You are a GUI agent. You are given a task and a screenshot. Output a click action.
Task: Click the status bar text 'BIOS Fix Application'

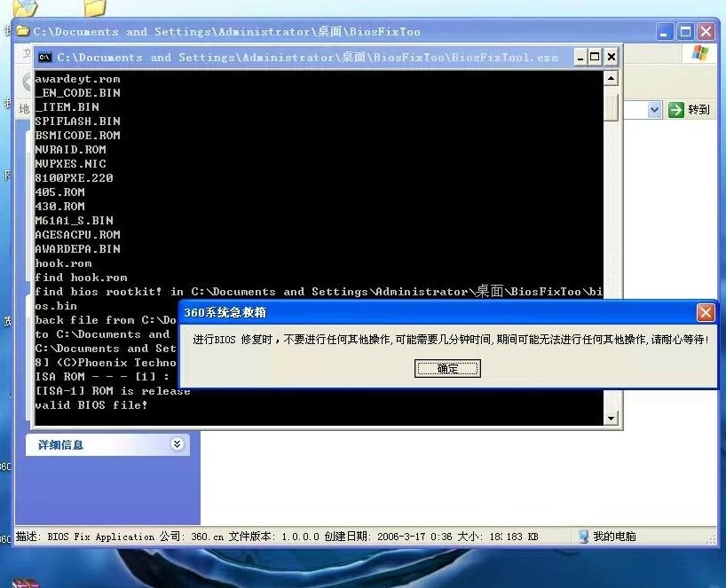[x=100, y=537]
